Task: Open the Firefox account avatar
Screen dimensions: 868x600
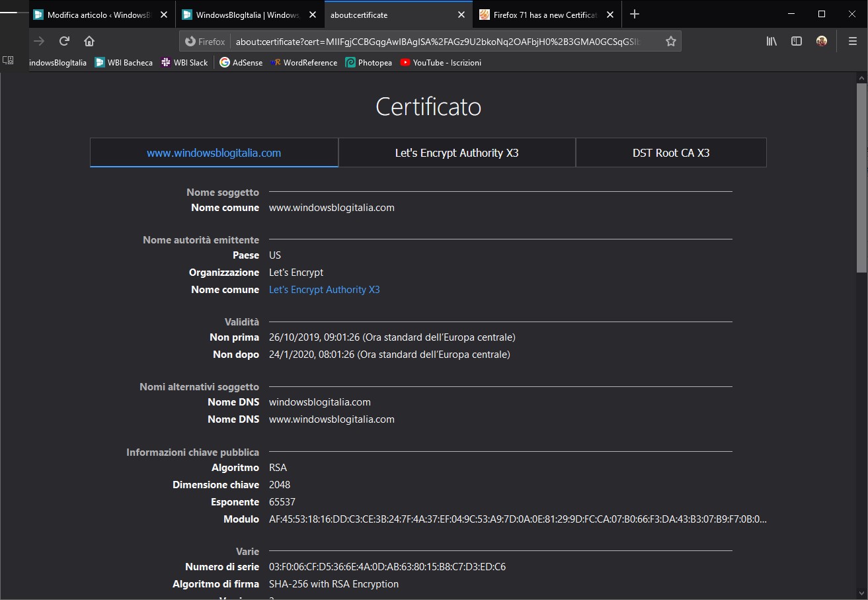Action: pos(822,41)
